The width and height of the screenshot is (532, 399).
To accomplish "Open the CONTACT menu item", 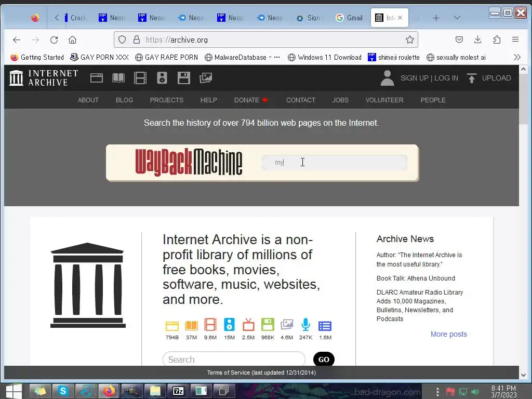I will coord(301,100).
